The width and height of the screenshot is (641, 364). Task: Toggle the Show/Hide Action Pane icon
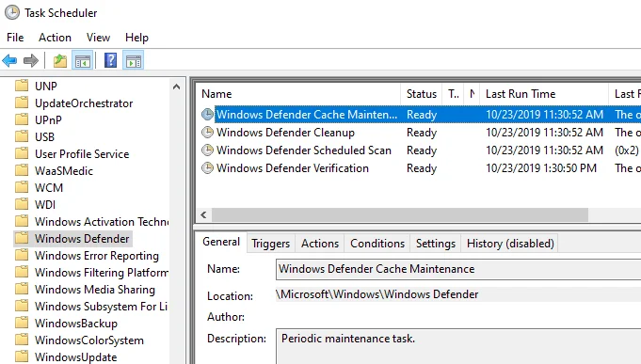pyautogui.click(x=134, y=61)
